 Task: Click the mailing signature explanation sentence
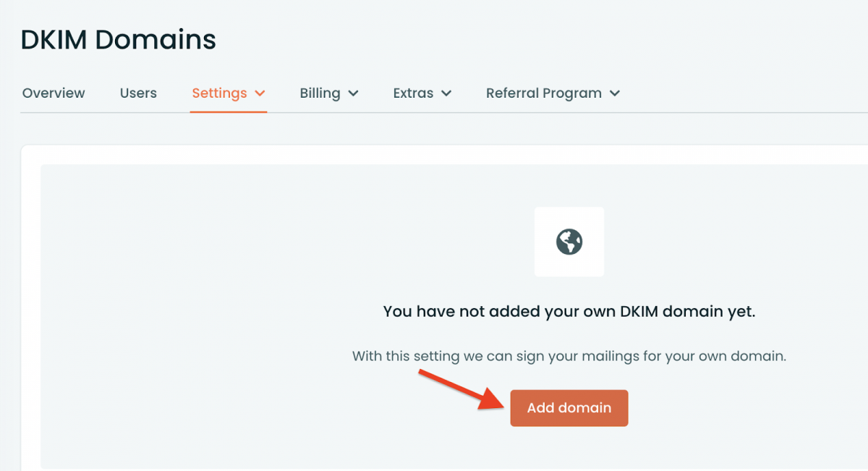click(569, 356)
